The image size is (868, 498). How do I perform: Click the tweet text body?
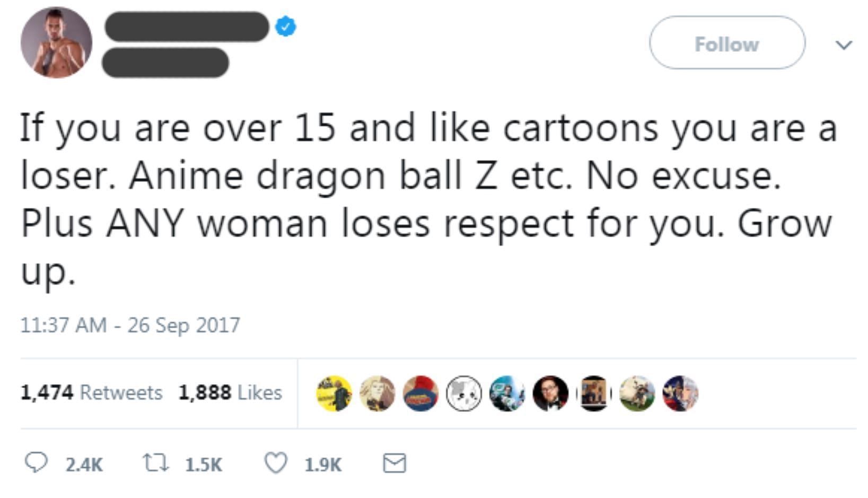coord(428,199)
